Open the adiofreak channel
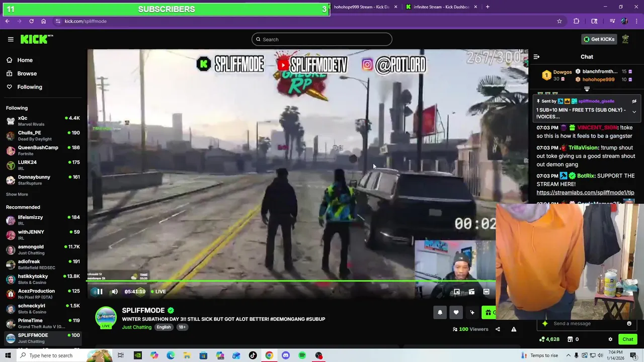Viewport: 644px width, 362px height. pos(43,264)
